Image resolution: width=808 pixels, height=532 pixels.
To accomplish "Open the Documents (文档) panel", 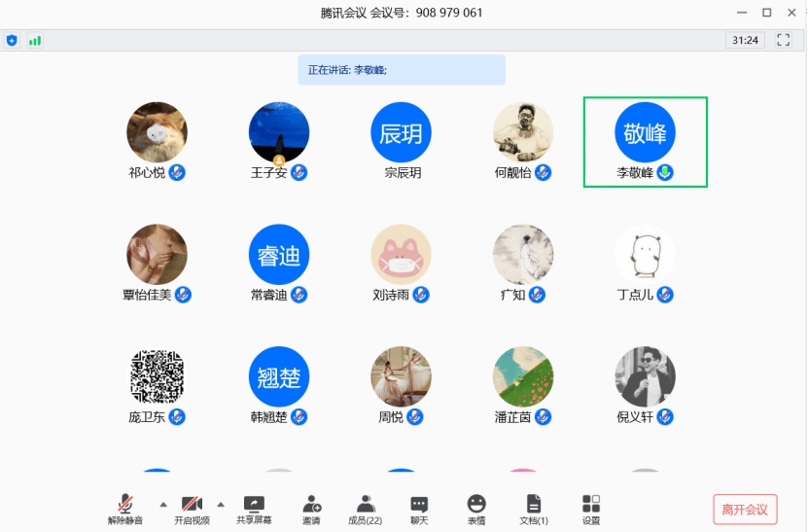I will click(533, 509).
